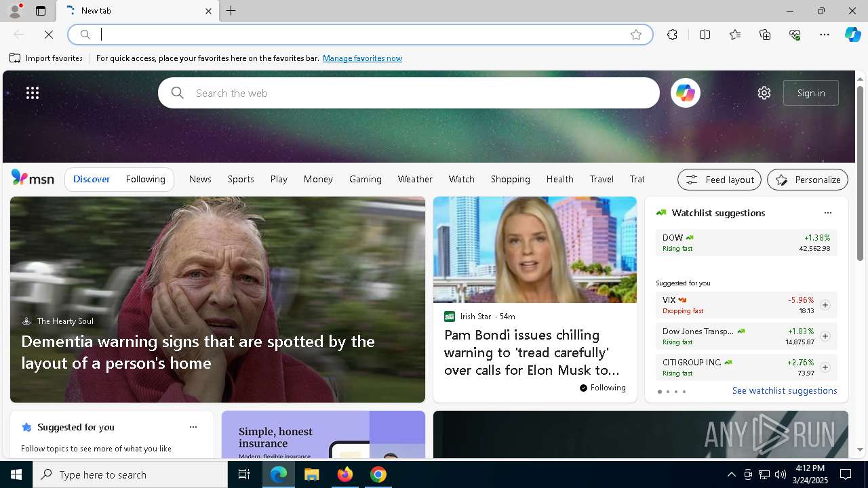Open the Split screen icon
868x488 pixels.
pyautogui.click(x=705, y=35)
